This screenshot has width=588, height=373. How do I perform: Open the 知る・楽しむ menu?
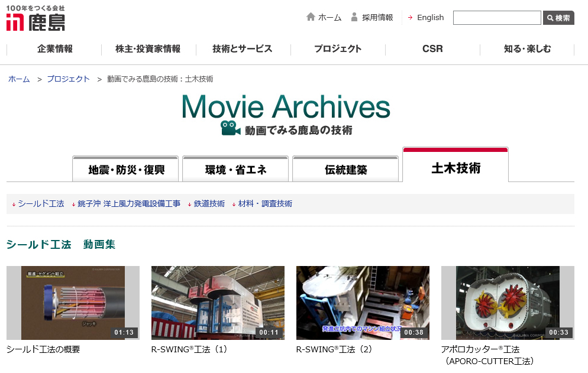coord(527,48)
